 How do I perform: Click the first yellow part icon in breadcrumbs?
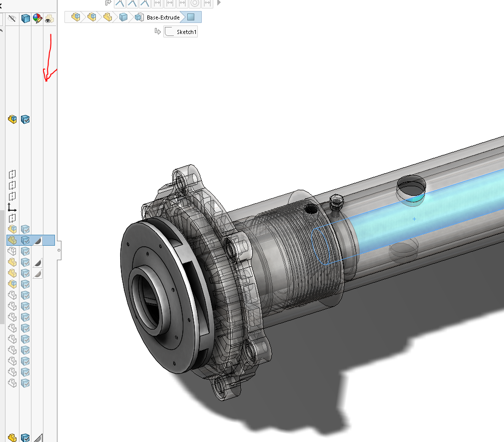76,16
